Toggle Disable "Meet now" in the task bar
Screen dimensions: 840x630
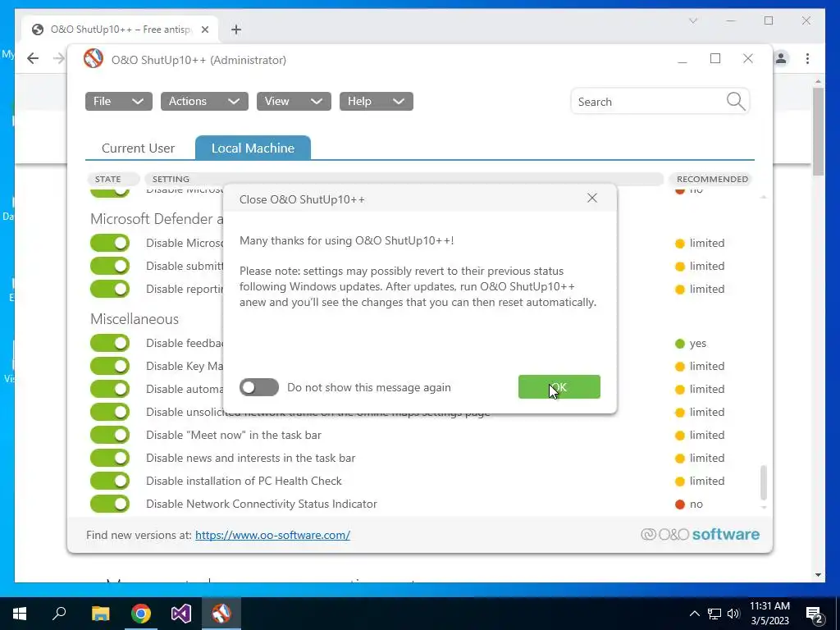coord(110,435)
